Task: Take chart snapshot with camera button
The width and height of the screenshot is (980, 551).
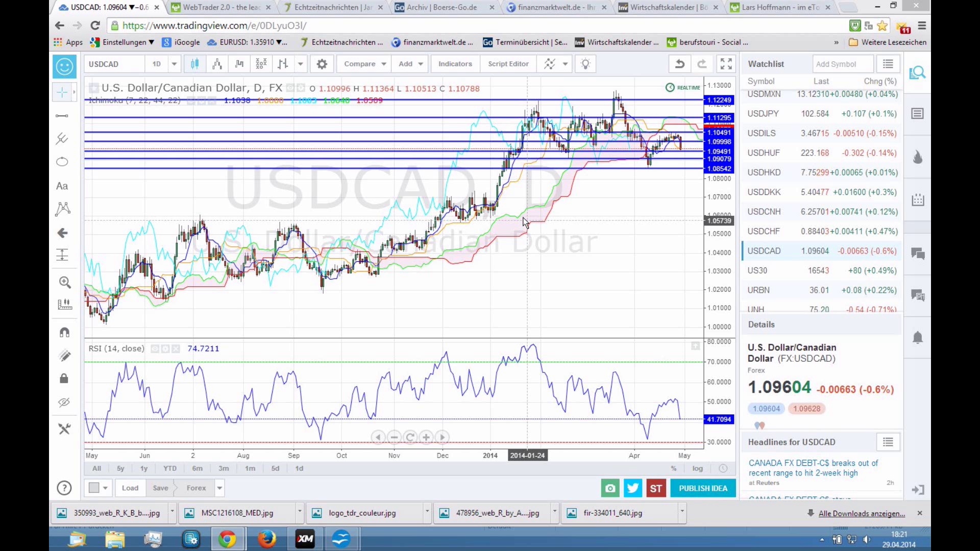Action: [610, 488]
